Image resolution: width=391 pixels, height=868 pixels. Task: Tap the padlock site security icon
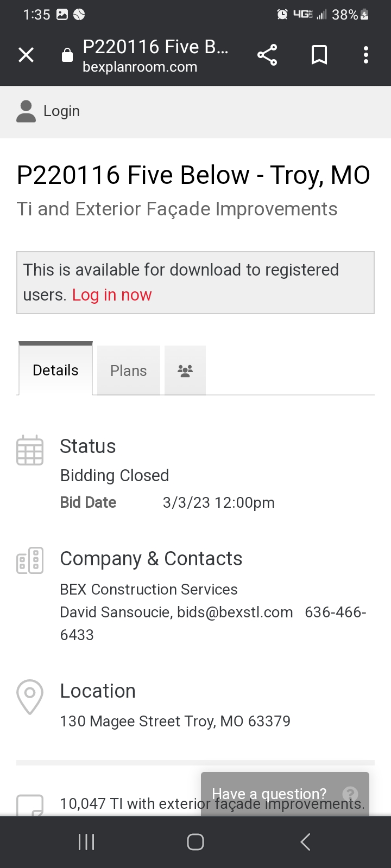coord(67,55)
